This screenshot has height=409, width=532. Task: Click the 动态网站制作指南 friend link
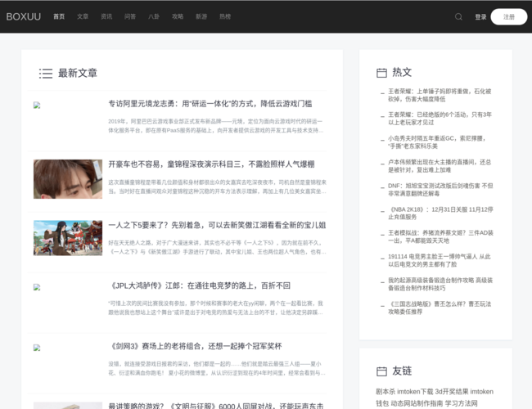[417, 403]
